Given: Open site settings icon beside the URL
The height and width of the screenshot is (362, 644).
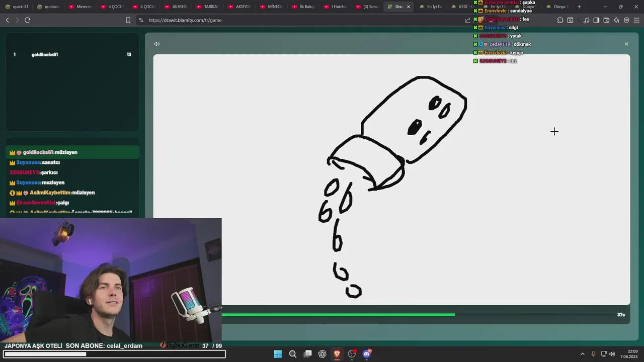Looking at the screenshot, I should [x=141, y=20].
